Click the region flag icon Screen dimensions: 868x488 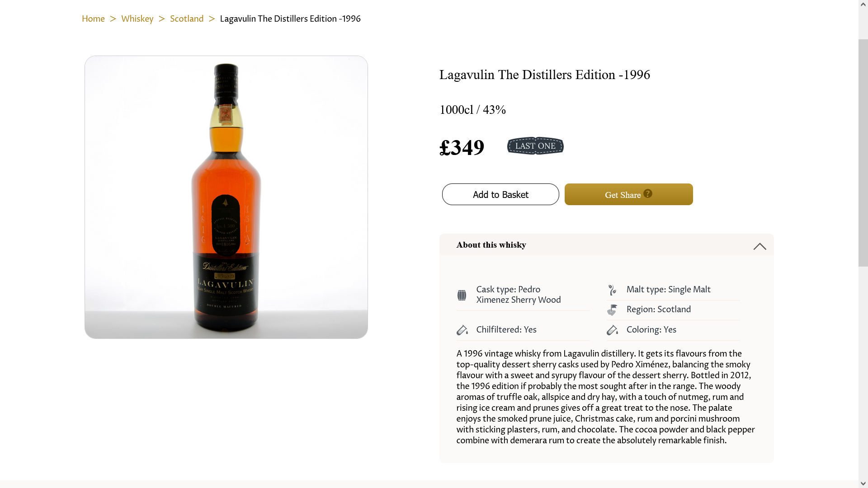pos(612,310)
